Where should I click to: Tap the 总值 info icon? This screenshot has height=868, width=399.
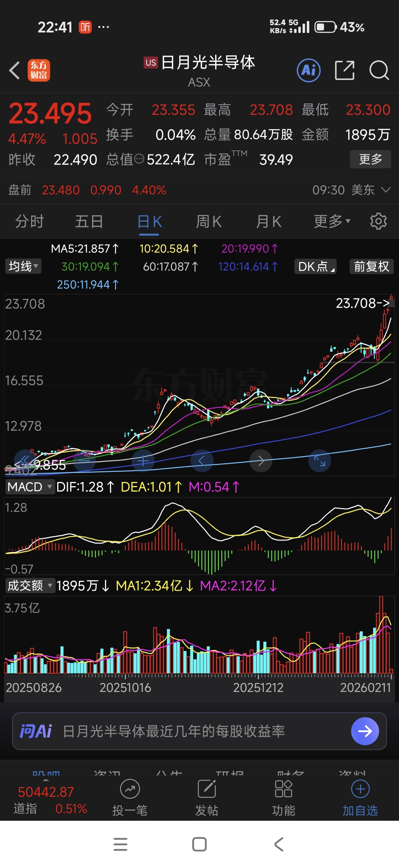coord(139,159)
